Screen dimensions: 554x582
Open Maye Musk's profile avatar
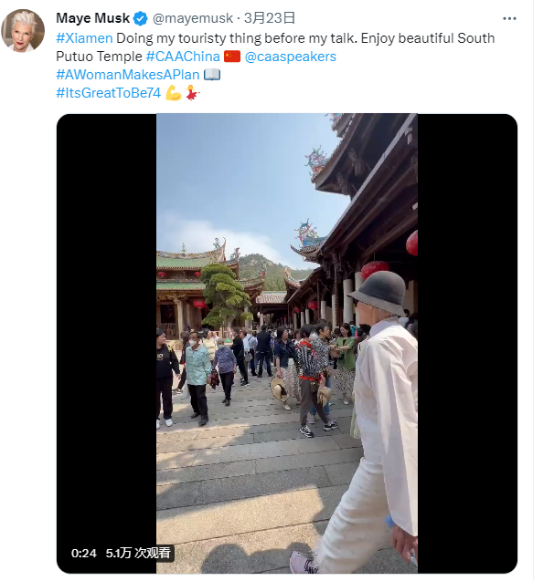click(23, 30)
